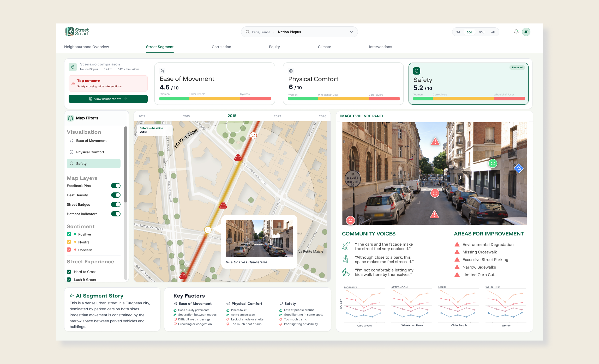Screen dimensions: 599x364
Task: Click the search magnifier icon
Action: (248, 32)
